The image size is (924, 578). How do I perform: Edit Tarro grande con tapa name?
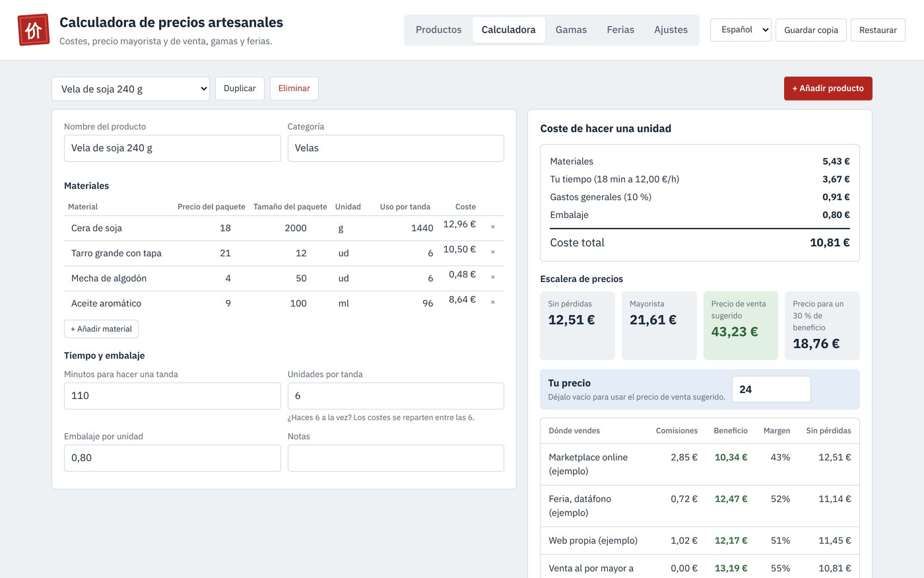(119, 253)
